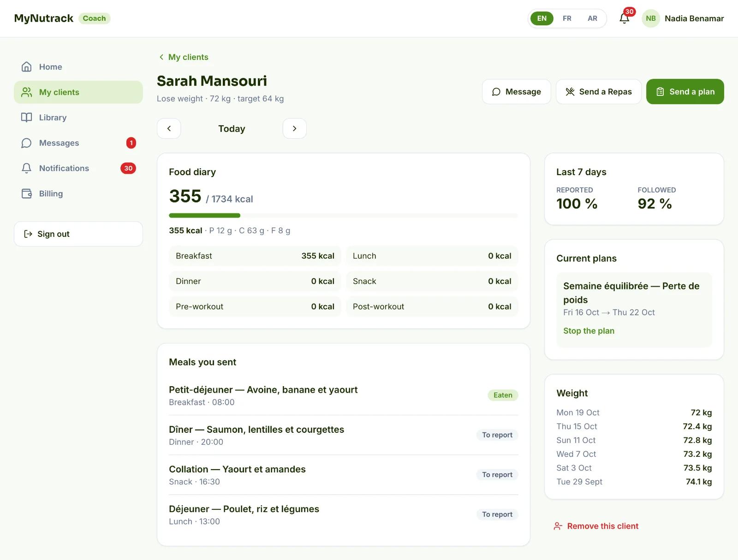The width and height of the screenshot is (738, 560).
Task: Open Notifications in the sidebar
Action: (x=78, y=168)
